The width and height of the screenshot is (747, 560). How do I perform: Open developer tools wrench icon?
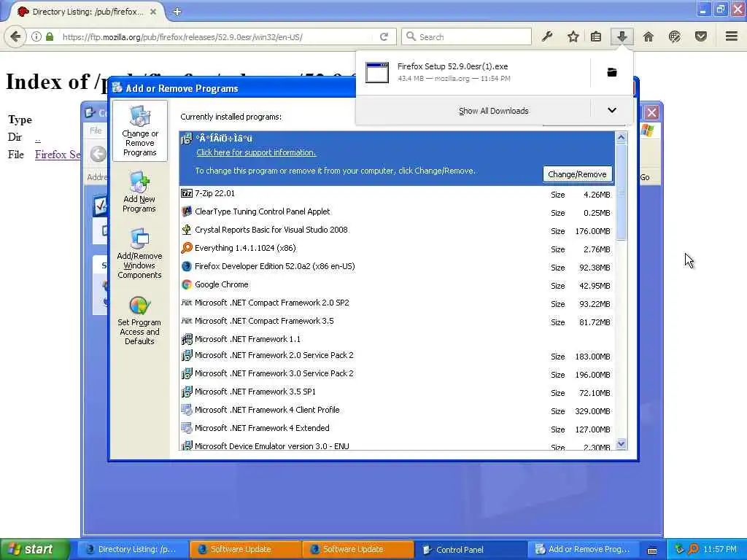(547, 36)
